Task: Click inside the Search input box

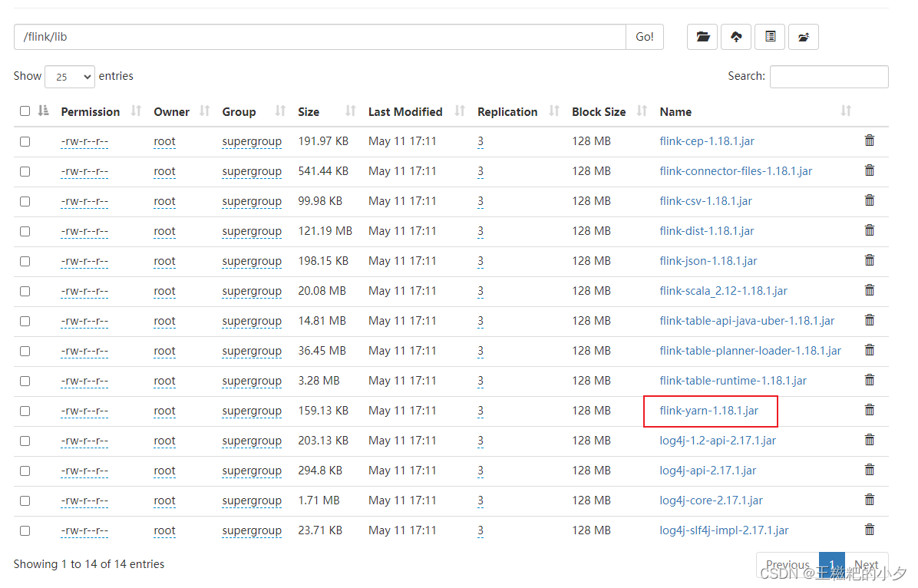Action: point(828,76)
